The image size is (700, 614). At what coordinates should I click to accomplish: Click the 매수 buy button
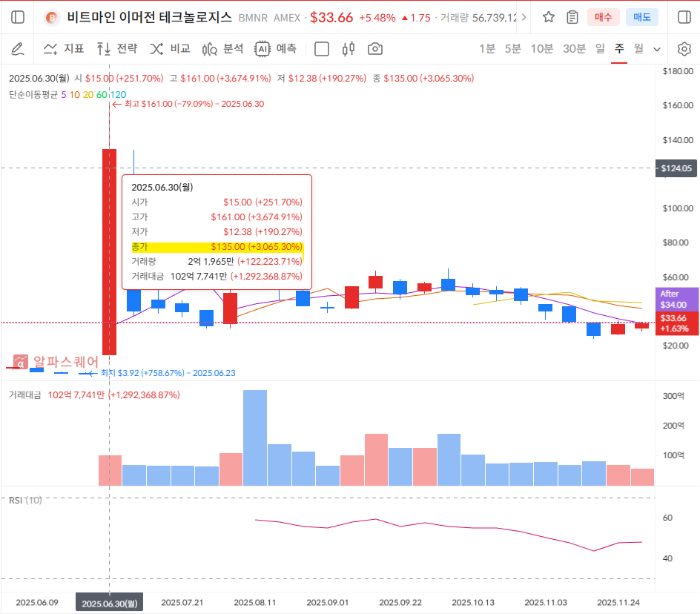603,17
